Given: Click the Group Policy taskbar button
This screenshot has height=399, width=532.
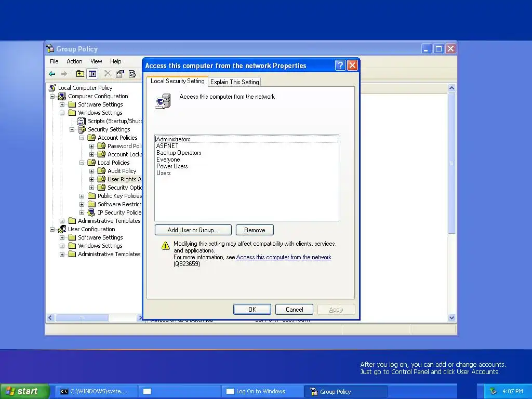Looking at the screenshot, I should 346,392.
